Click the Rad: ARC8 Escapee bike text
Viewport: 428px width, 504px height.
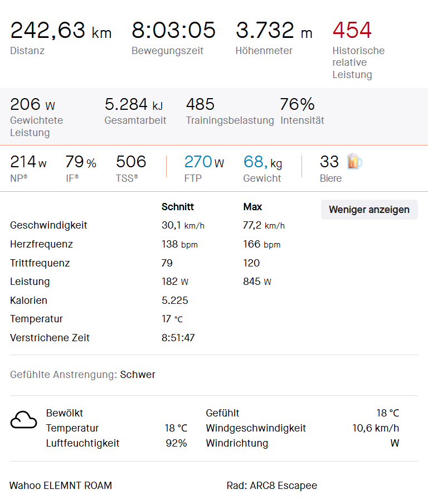[272, 486]
